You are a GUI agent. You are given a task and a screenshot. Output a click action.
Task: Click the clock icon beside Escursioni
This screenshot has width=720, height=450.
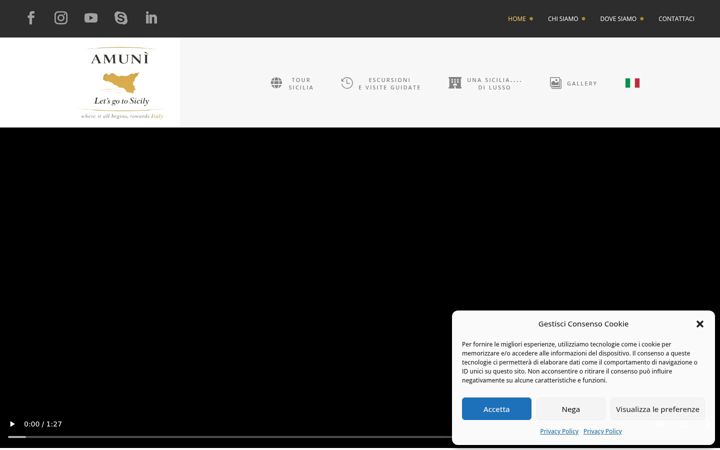pos(347,83)
